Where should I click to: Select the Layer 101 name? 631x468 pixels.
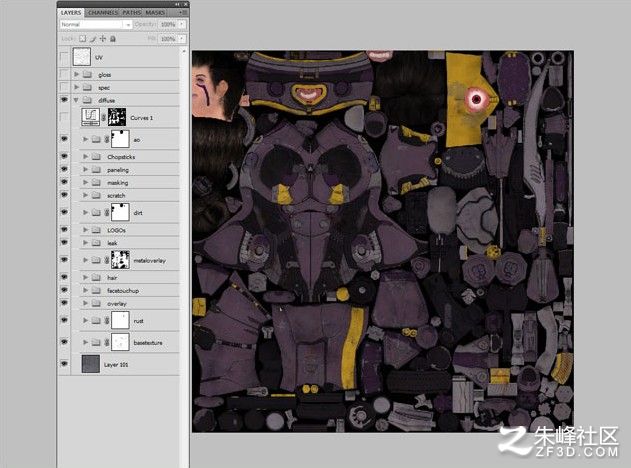116,365
